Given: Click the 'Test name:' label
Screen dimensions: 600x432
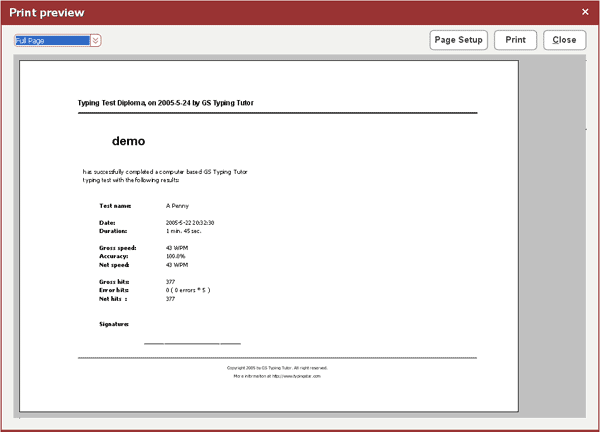Looking at the screenshot, I should click(115, 206).
